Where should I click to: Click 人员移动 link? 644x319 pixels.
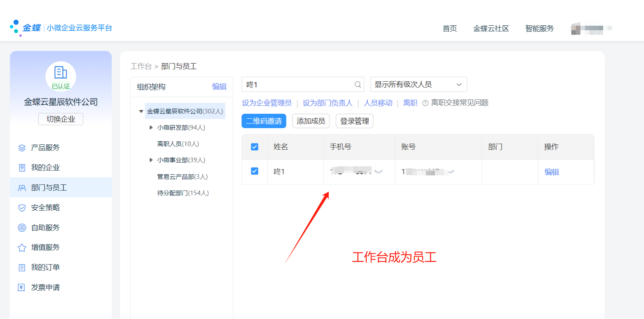(378, 103)
